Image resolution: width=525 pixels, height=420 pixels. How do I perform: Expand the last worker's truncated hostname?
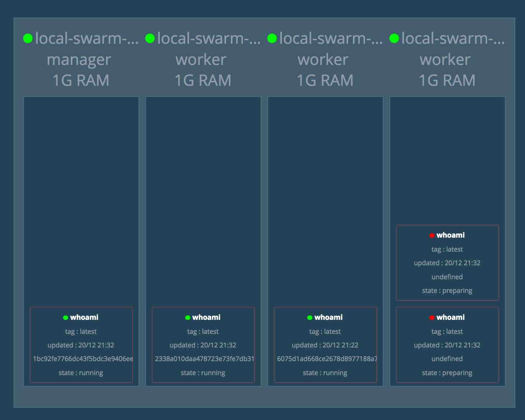pos(453,38)
